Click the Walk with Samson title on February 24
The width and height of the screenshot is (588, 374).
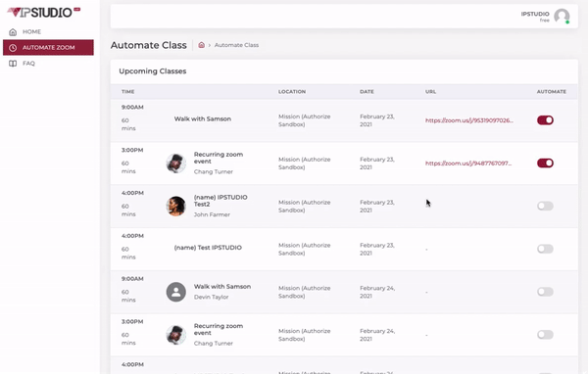(x=222, y=286)
